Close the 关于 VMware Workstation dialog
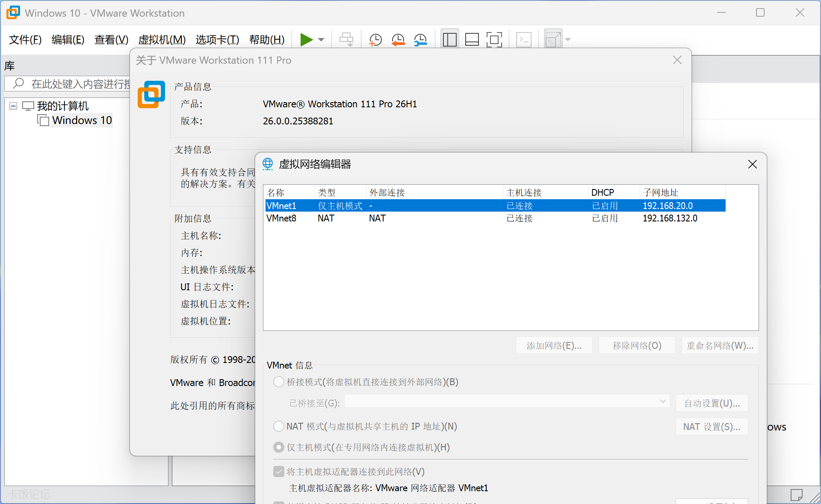 click(677, 60)
